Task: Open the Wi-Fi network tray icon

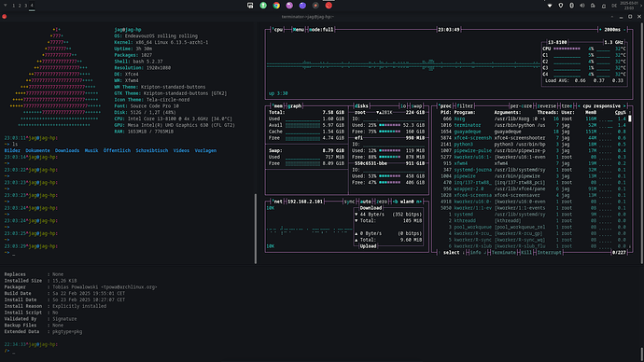Action: tap(550, 6)
